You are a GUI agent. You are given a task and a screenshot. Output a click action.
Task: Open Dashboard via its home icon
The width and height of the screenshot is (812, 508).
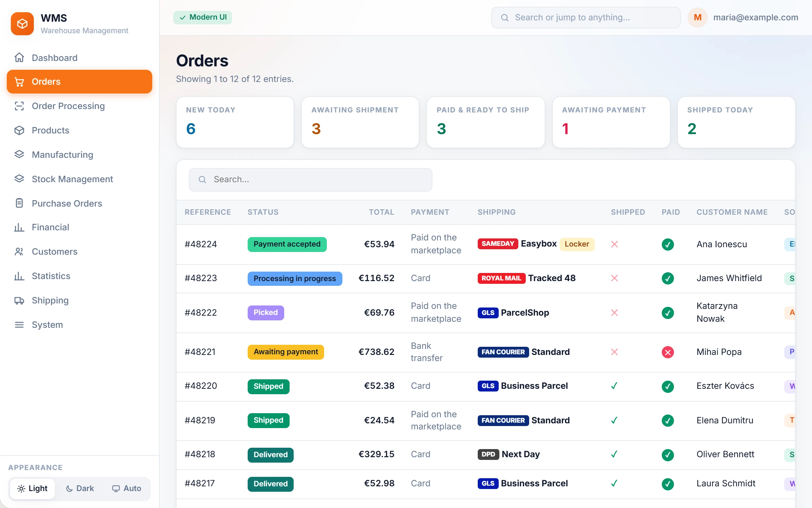pos(19,58)
